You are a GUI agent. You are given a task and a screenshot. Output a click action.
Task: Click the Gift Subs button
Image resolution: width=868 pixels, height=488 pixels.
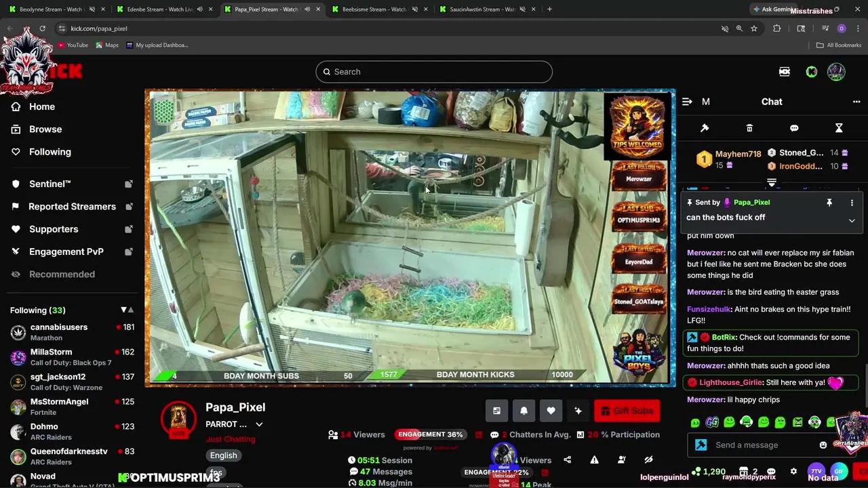(627, 411)
